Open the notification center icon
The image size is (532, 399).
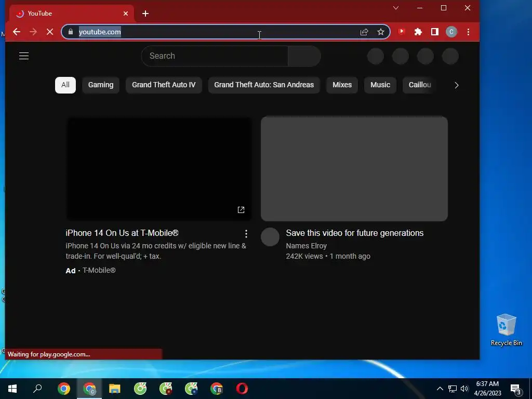click(516, 390)
